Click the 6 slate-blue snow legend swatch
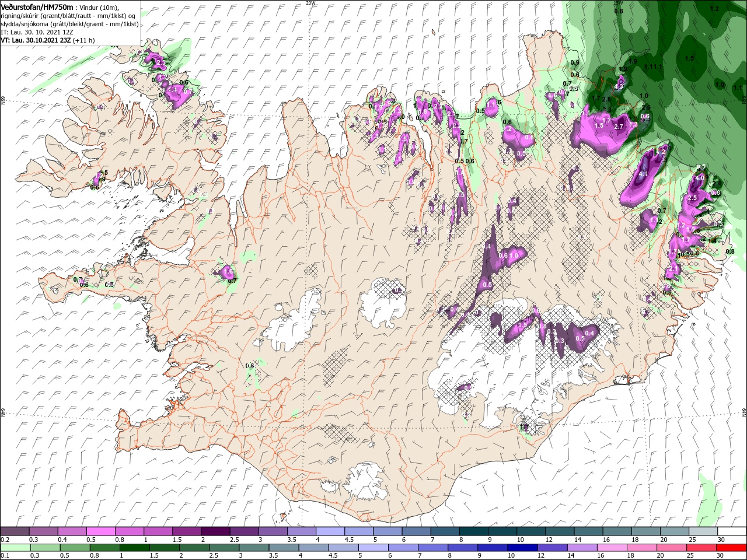The height and width of the screenshot is (560, 747). pos(416,531)
